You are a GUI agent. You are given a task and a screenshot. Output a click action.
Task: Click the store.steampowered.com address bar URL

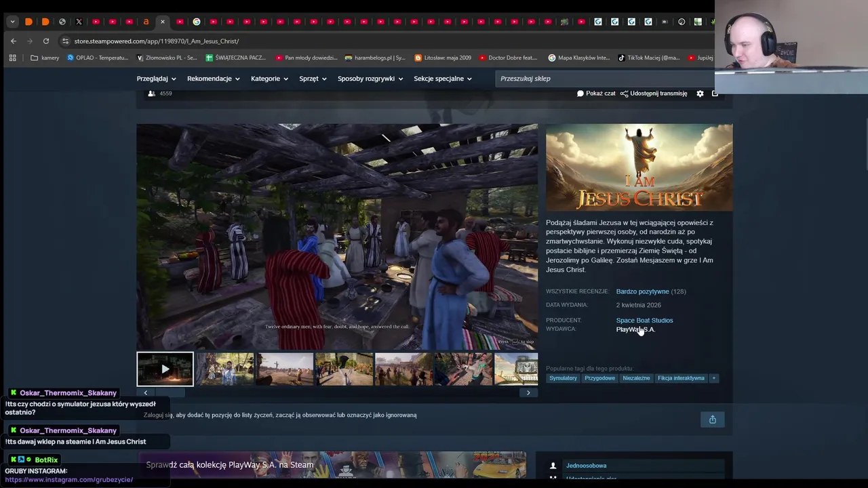[x=157, y=41]
